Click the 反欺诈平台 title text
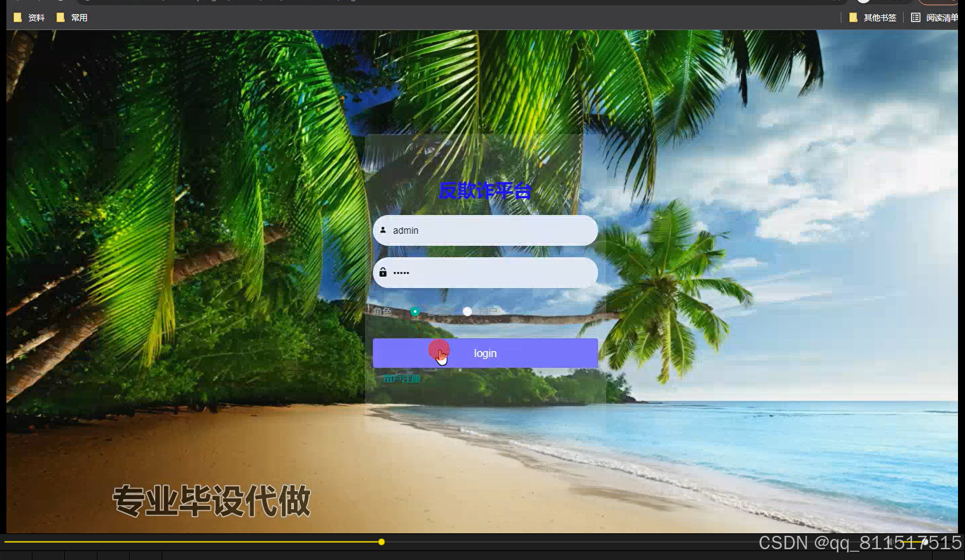 [485, 190]
